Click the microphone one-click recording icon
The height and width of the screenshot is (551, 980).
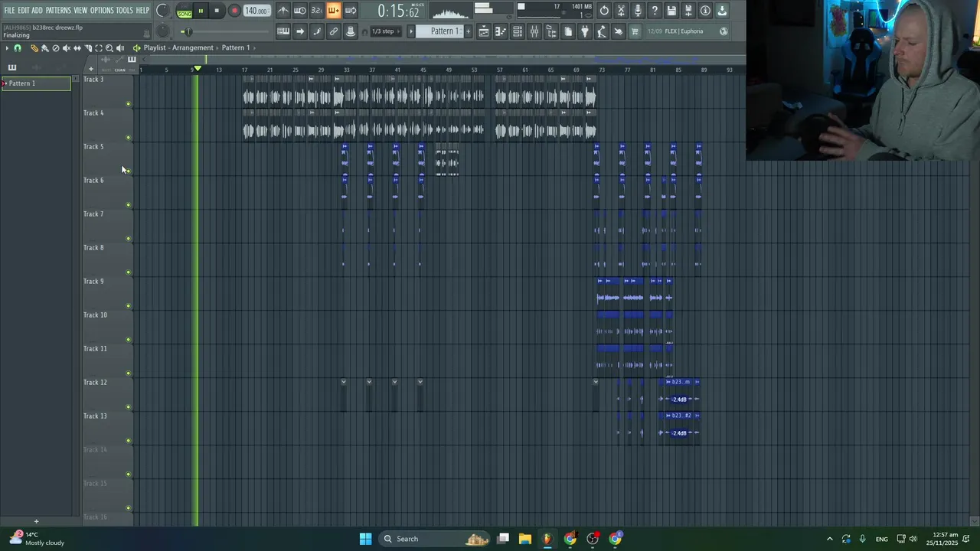click(638, 11)
